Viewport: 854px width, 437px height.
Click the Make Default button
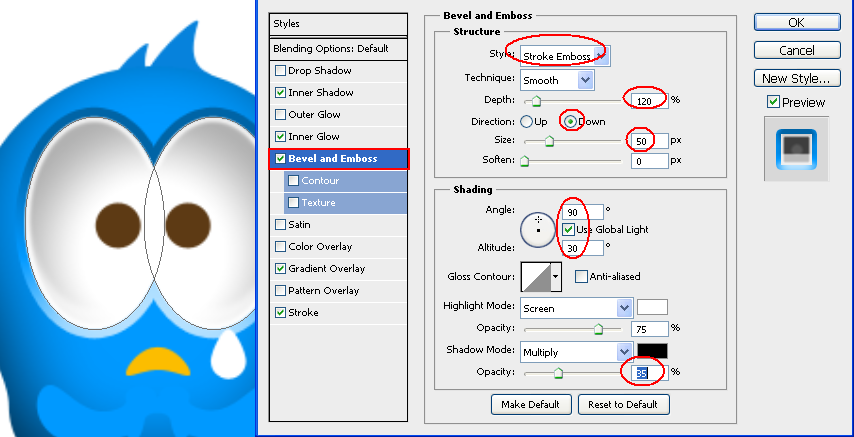click(x=531, y=404)
